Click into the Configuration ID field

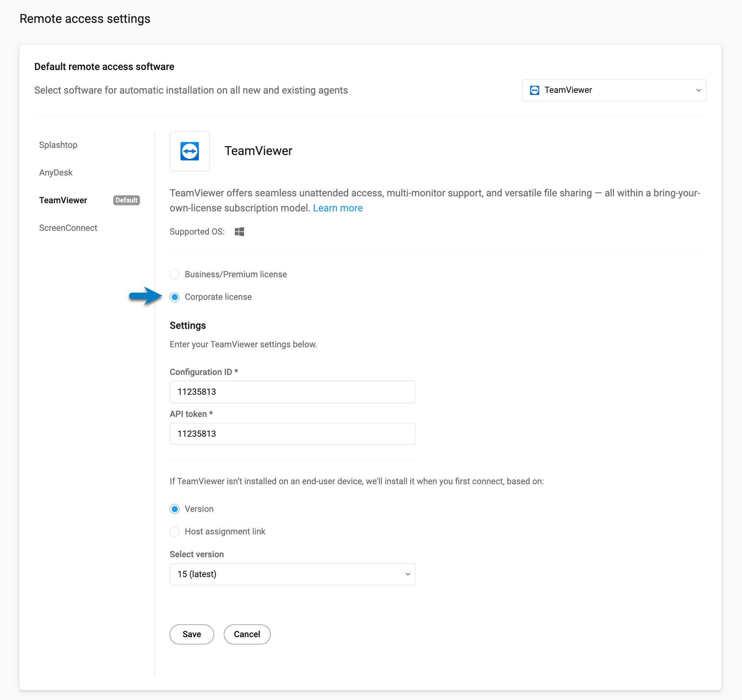click(x=292, y=392)
